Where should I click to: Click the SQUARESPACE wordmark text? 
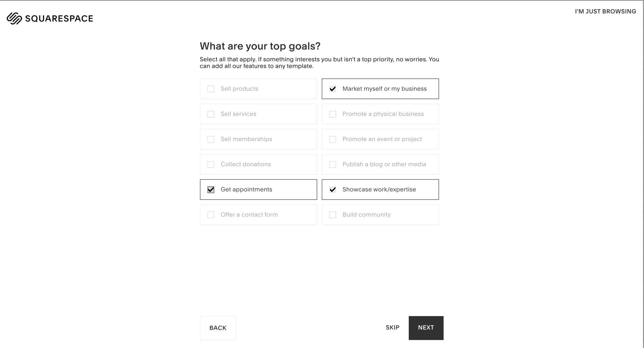pos(59,19)
